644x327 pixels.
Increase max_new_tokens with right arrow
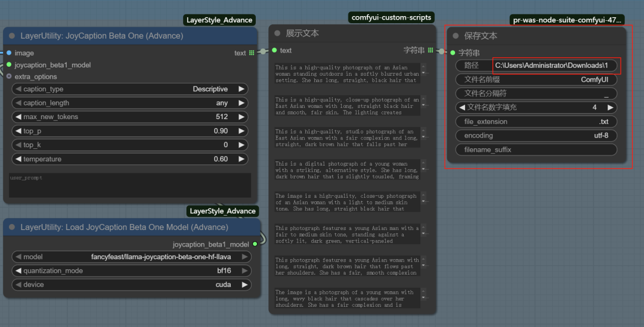pyautogui.click(x=241, y=117)
